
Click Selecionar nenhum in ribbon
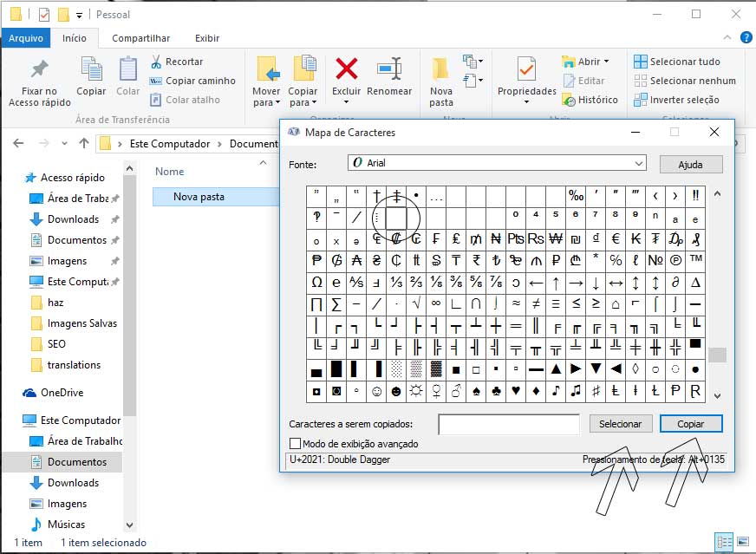pyautogui.click(x=685, y=81)
